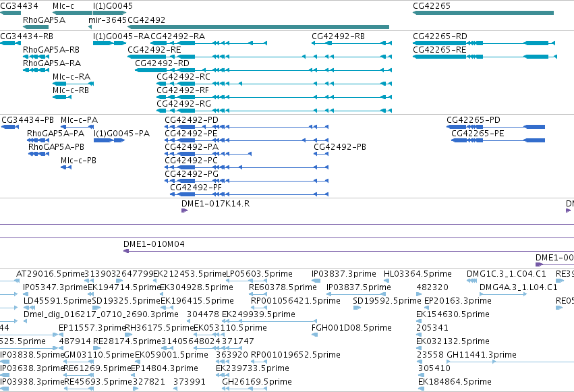
Task: Select BAC end DME1-017K14.R
Action: (x=185, y=211)
